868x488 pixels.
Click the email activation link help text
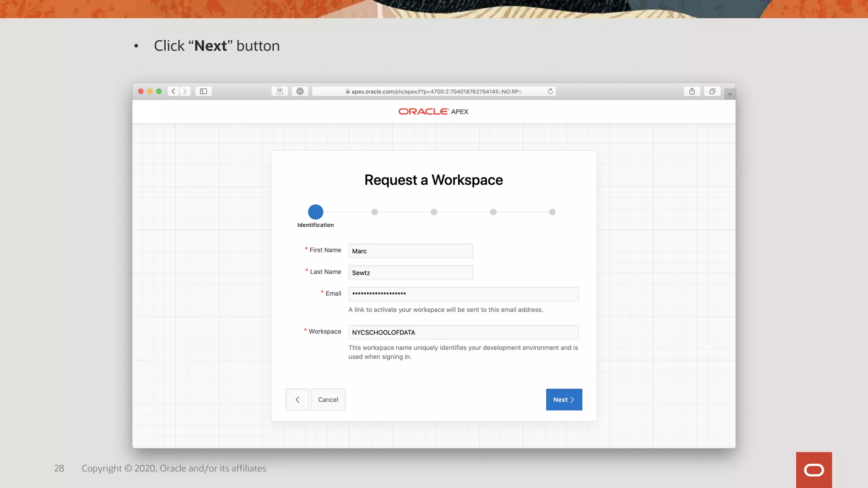(x=445, y=310)
